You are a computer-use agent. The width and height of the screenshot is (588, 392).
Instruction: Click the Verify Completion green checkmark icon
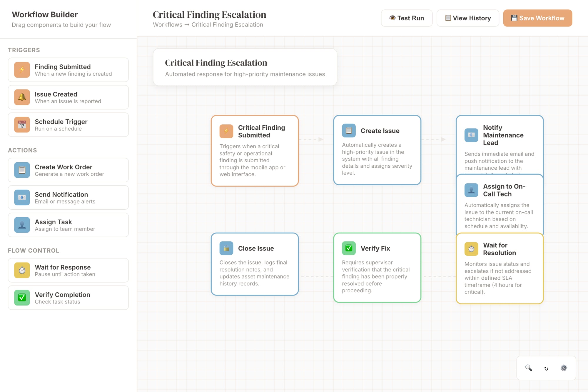pos(21,298)
